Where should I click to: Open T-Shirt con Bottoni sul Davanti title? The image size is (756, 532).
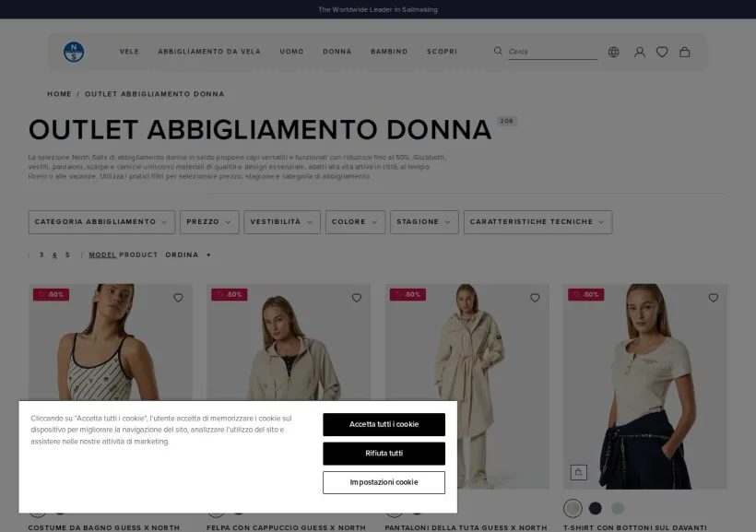pos(635,527)
